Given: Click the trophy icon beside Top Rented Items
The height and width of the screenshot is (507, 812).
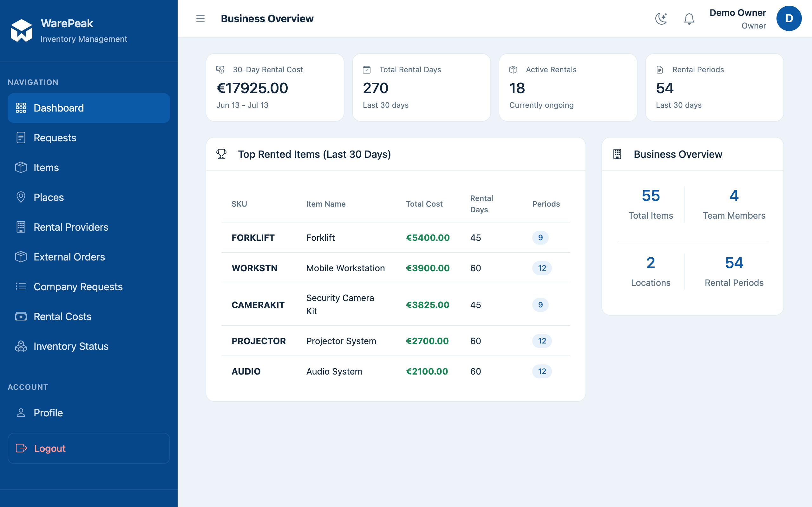Looking at the screenshot, I should click(221, 154).
